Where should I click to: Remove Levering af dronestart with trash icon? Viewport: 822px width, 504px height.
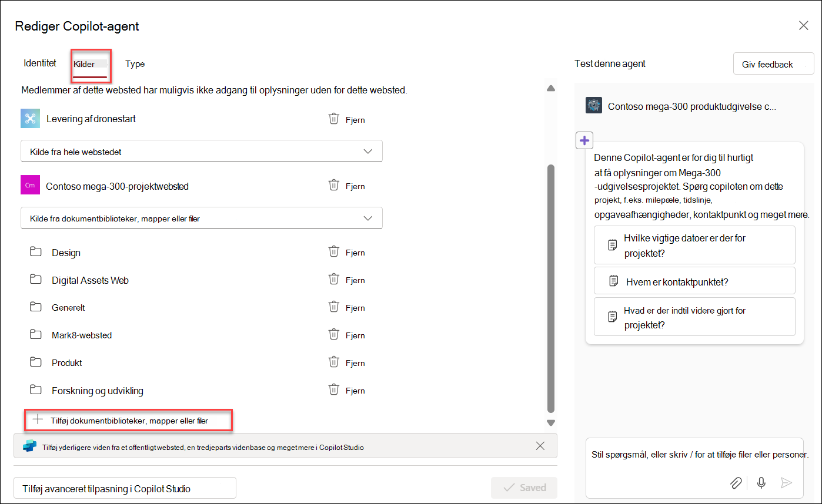(x=333, y=119)
